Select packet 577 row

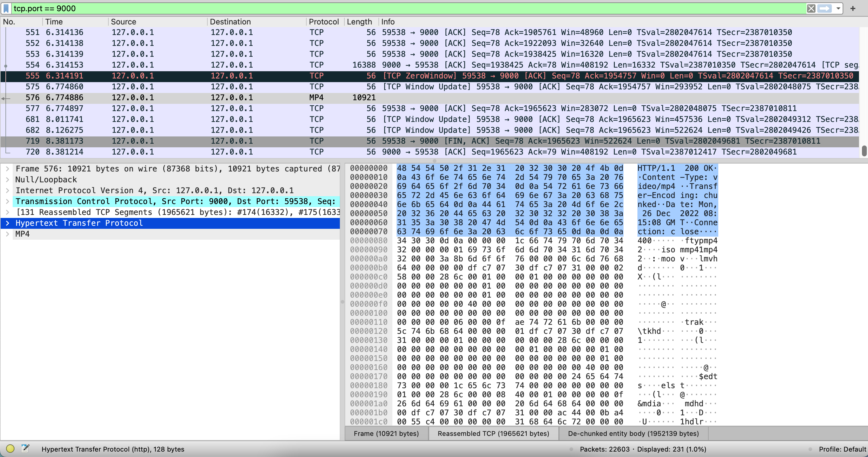pos(429,109)
